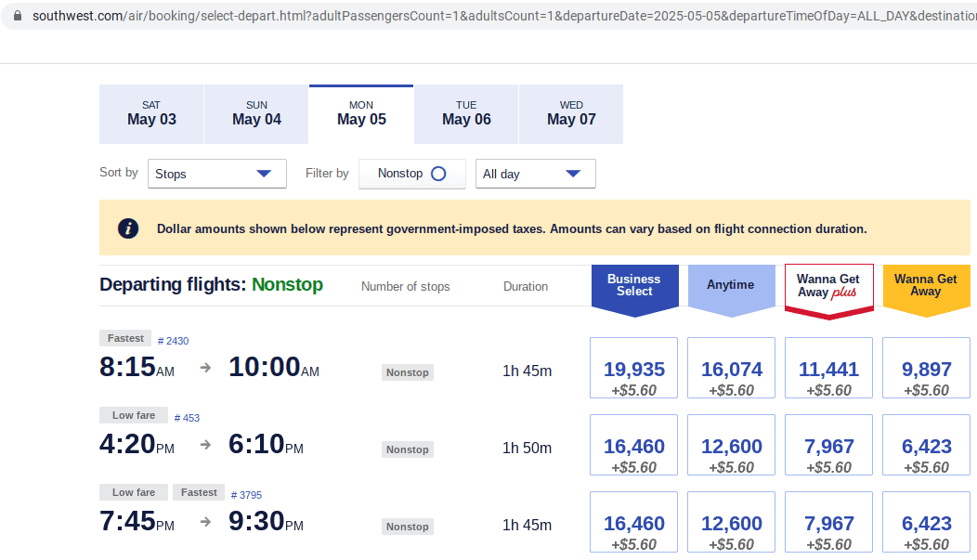The width and height of the screenshot is (977, 560).
Task: Select the Wed May 07 date tab
Action: tap(570, 113)
